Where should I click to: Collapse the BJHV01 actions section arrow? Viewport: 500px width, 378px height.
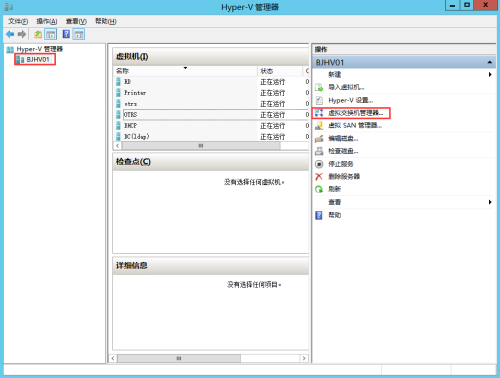(x=489, y=62)
